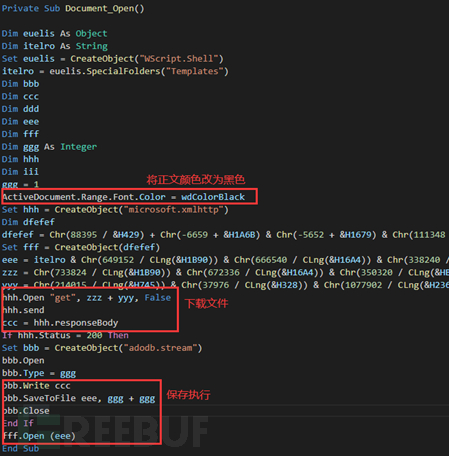Click the 'ActiveDocument.Range.Font.Color = wdColorBlack' line
This screenshot has height=456, width=449.
(124, 197)
